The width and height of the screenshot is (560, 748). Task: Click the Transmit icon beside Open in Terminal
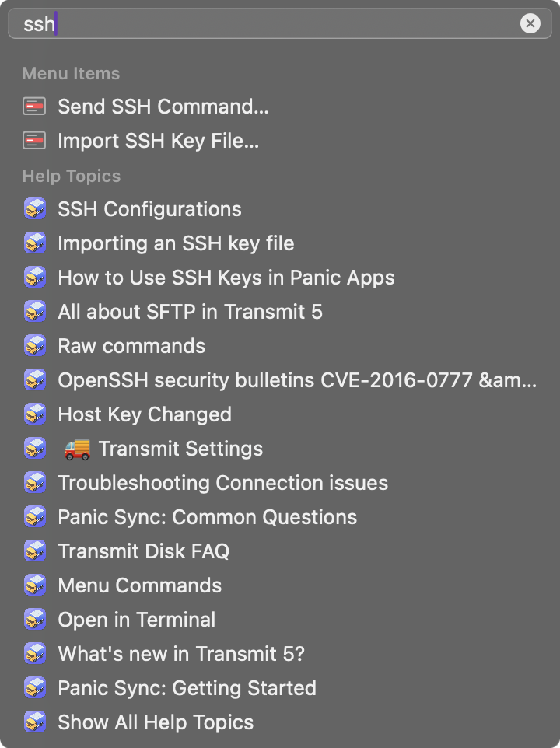click(35, 619)
